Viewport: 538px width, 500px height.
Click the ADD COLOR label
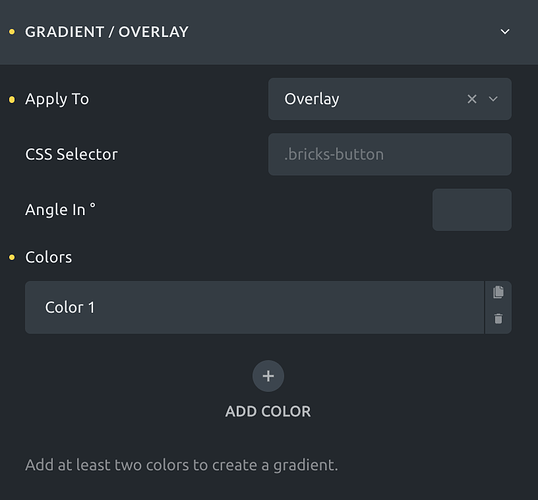pos(268,411)
